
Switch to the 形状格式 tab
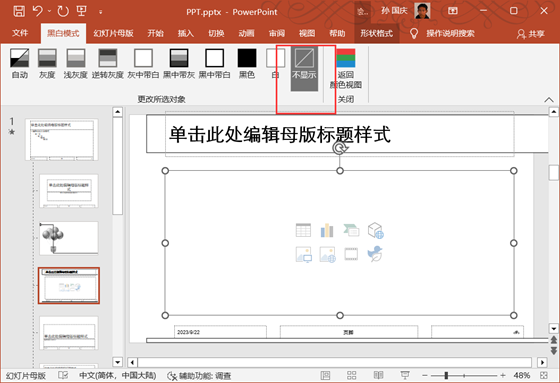point(376,34)
